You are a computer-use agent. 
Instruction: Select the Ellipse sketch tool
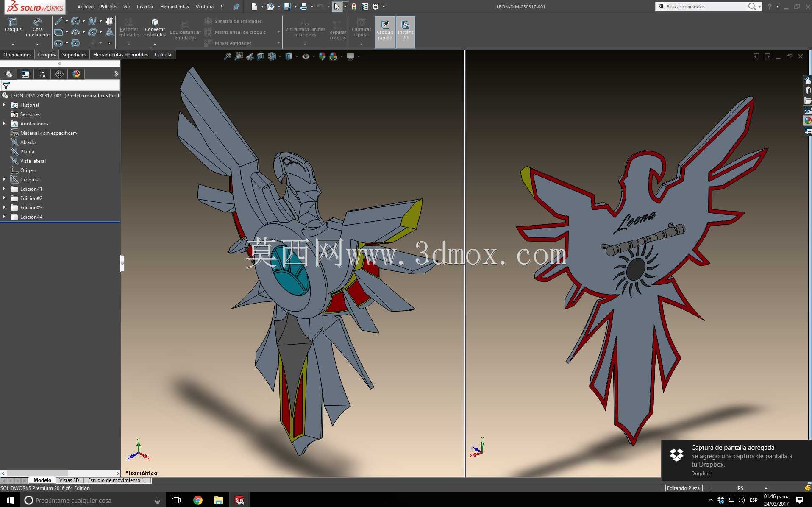pos(92,32)
